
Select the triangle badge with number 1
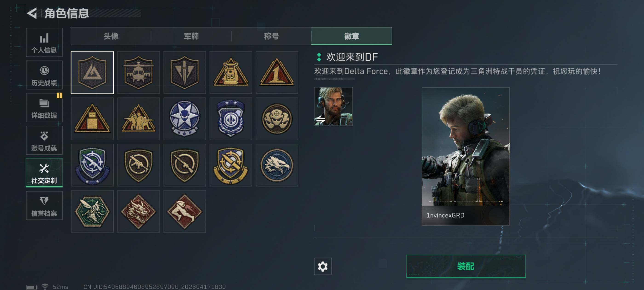tap(277, 72)
